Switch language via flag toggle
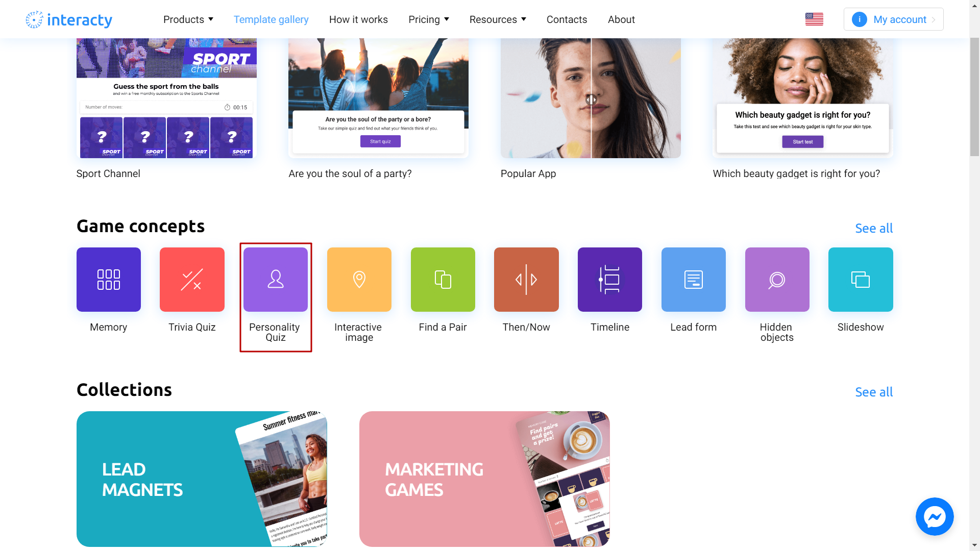The width and height of the screenshot is (980, 551). [815, 19]
